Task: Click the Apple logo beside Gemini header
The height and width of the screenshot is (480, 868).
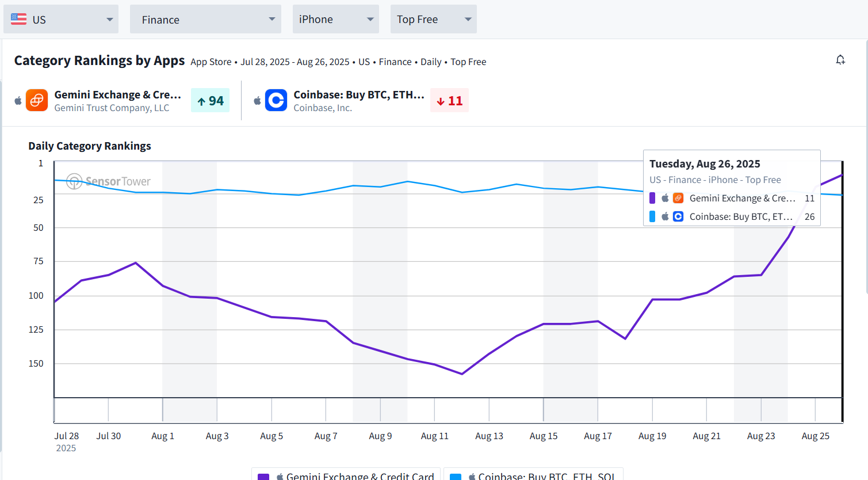Action: [x=18, y=101]
